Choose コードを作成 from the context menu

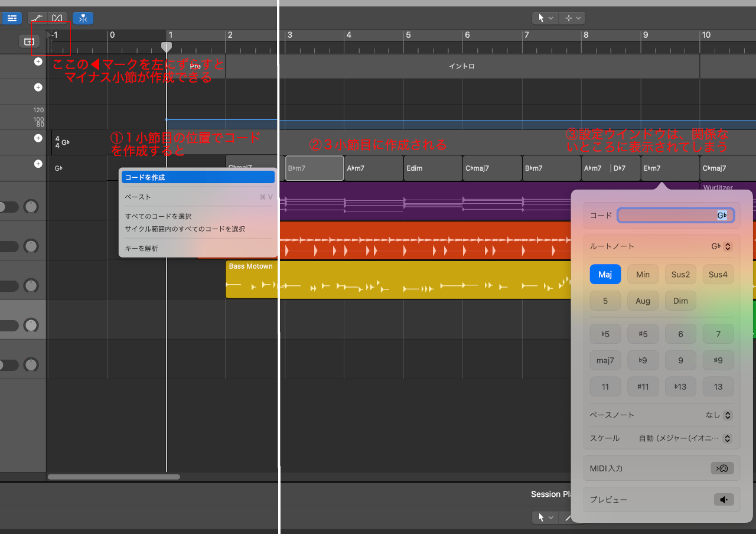coord(198,177)
